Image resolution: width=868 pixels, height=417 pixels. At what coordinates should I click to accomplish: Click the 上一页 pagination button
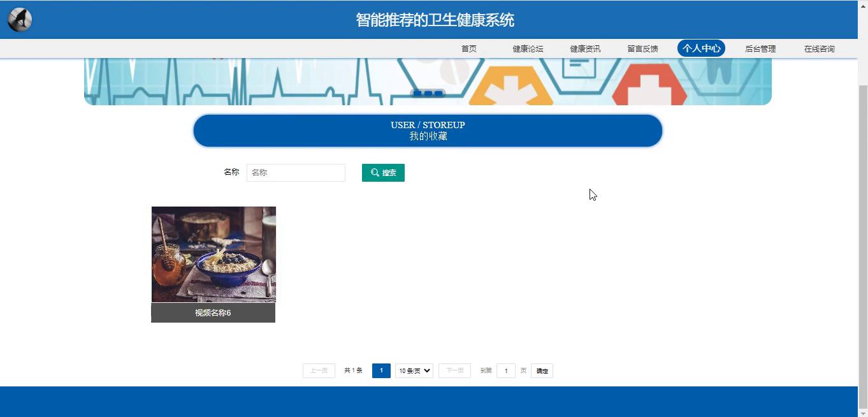click(x=319, y=370)
